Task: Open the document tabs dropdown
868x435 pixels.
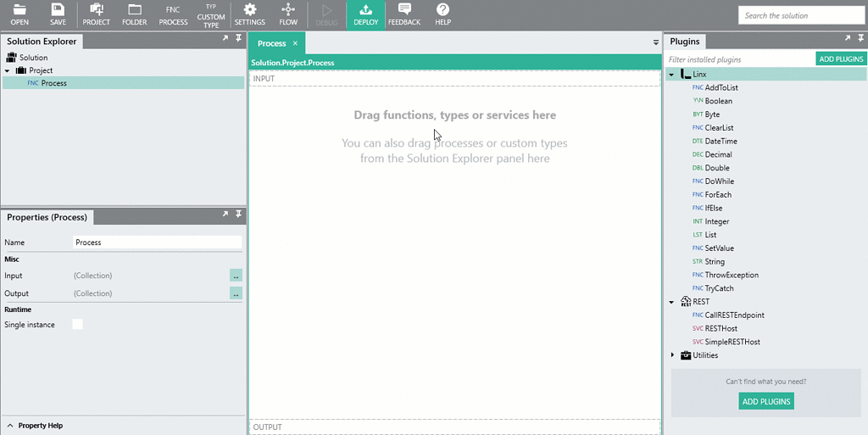Action: click(x=656, y=42)
